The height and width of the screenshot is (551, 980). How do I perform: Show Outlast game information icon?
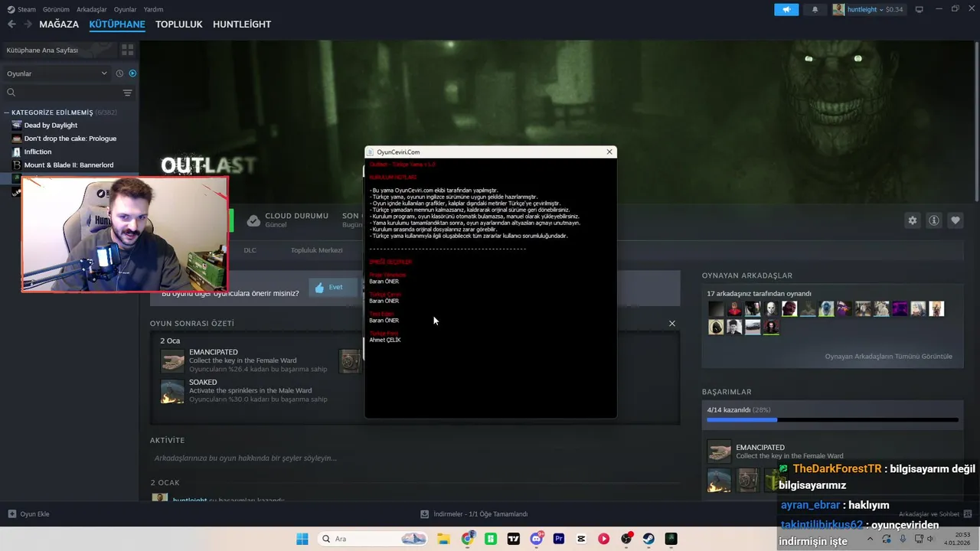(934, 220)
